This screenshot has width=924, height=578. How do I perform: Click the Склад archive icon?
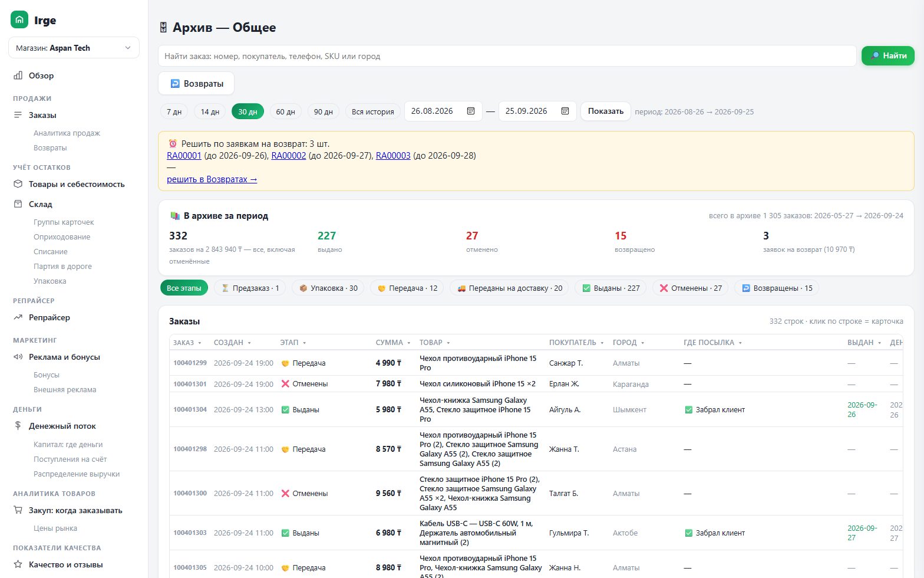(x=18, y=204)
